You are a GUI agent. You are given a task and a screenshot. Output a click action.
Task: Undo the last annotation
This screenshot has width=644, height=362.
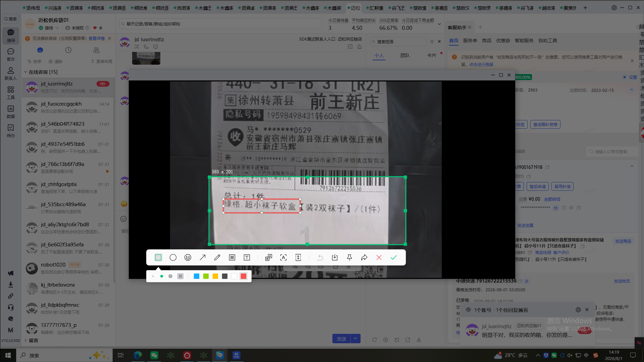[x=320, y=257]
